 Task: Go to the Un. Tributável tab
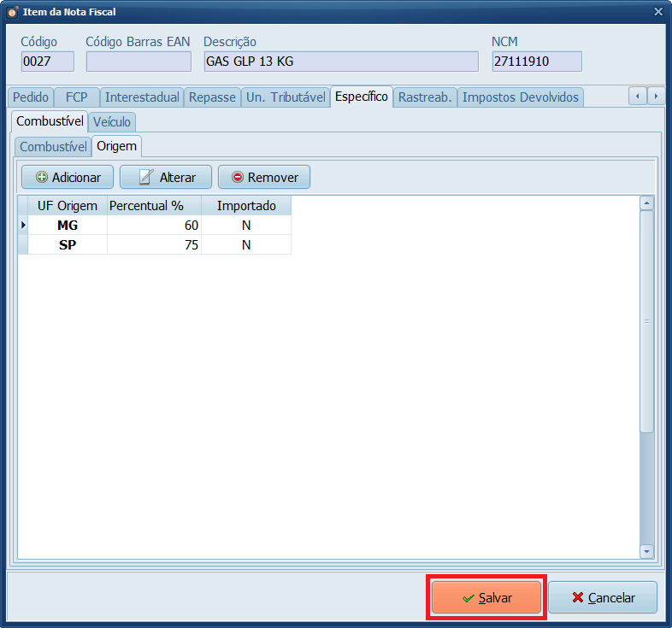(x=286, y=97)
